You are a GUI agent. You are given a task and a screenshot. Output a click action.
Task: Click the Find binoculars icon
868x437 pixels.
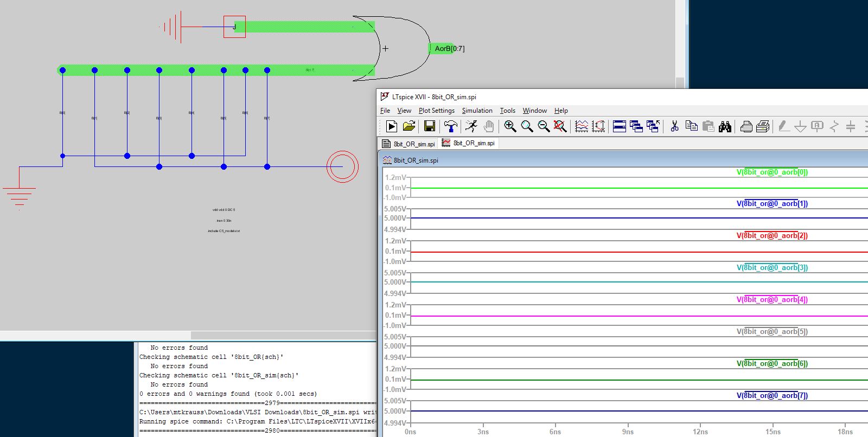coord(725,126)
